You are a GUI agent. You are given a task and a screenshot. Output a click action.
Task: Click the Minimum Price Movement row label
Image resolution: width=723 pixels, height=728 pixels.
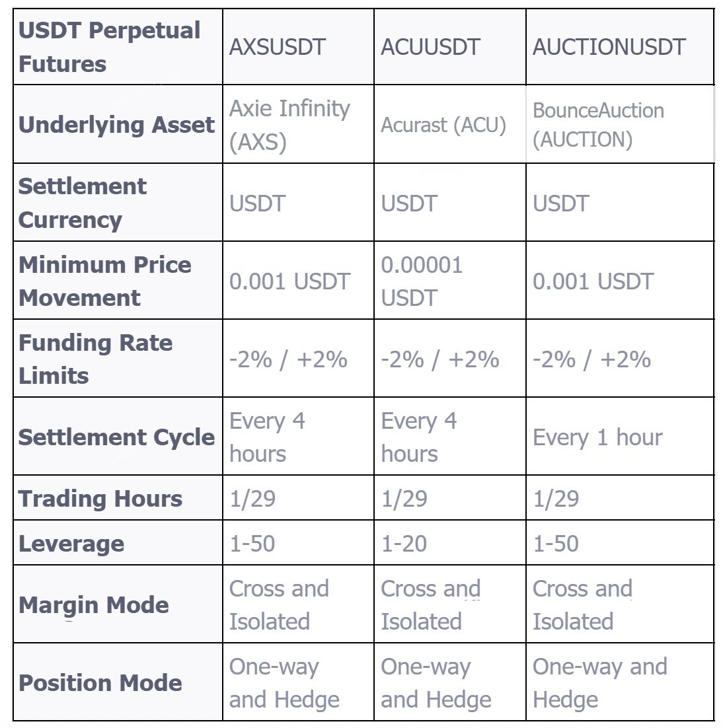[105, 281]
